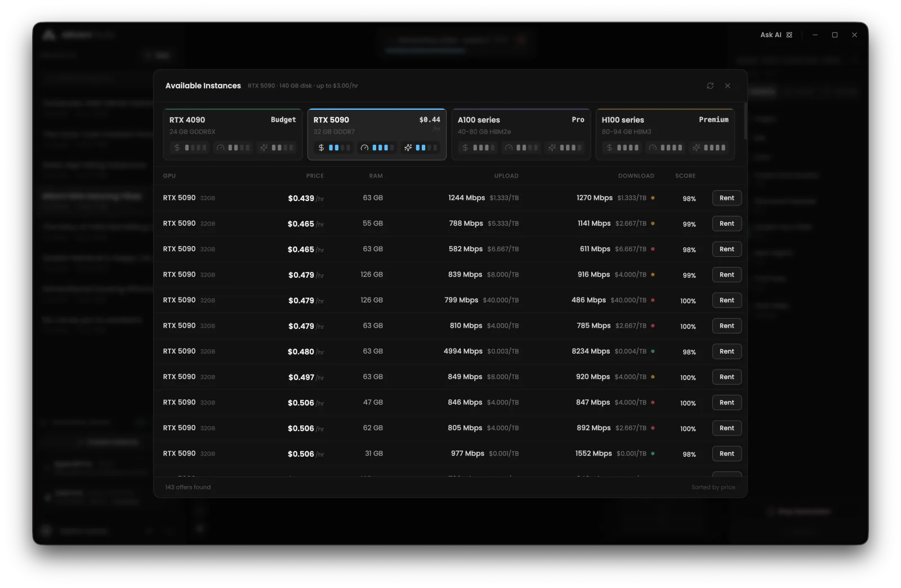901x588 pixels.
Task: Click the PRICE column header
Action: tap(315, 176)
